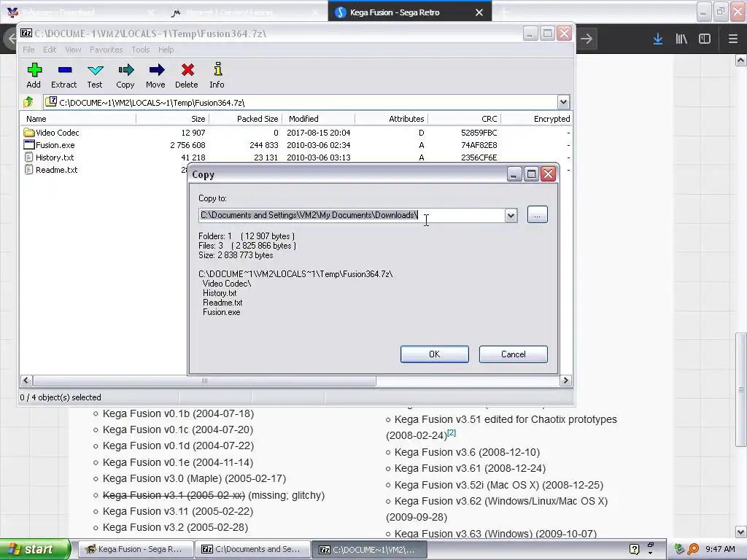The width and height of the screenshot is (747, 560).
Task: Open the Kega Fusion - Sega R... taskbar item
Action: 136,549
